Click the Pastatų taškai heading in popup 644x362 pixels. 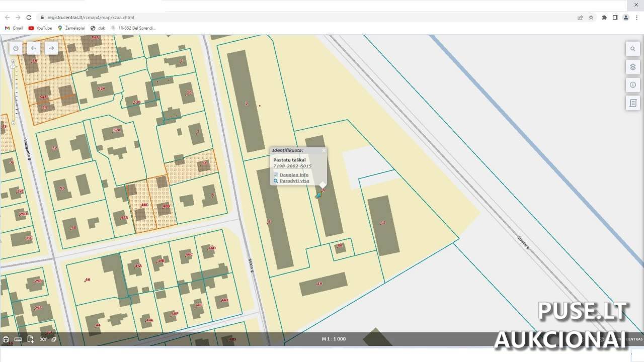[289, 160]
